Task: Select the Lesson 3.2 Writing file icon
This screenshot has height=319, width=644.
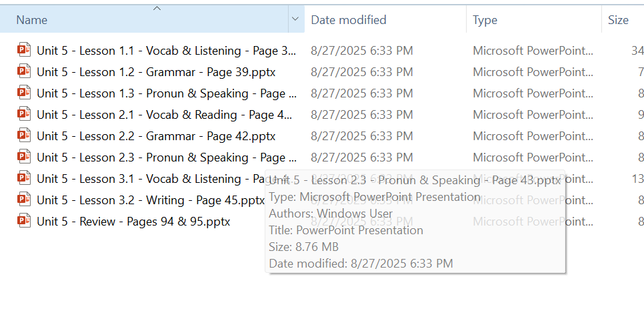Action: pyautogui.click(x=24, y=200)
